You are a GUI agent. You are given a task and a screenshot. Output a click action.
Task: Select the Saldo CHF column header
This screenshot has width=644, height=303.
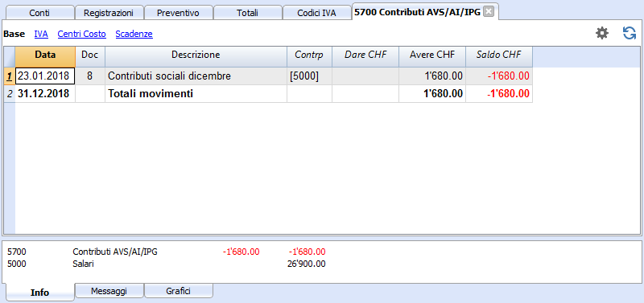click(499, 55)
